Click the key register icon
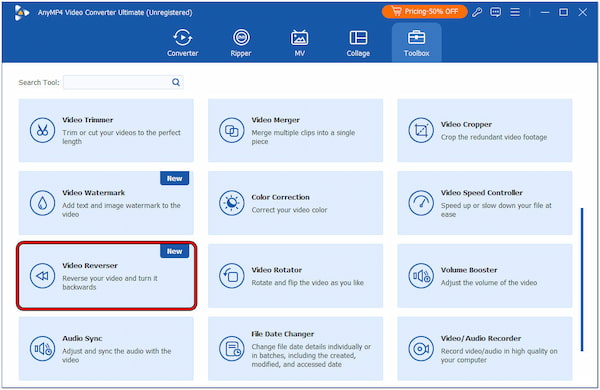The width and height of the screenshot is (600, 390). point(477,12)
